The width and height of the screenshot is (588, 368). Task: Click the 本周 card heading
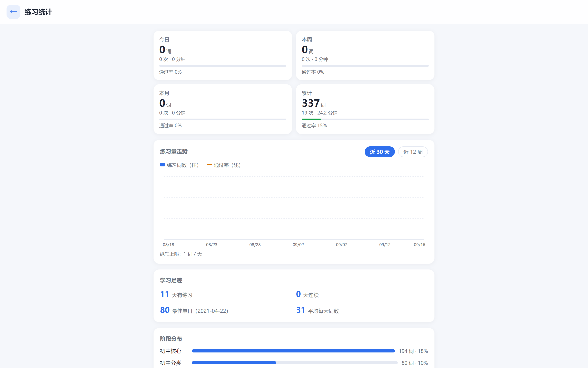pos(307,39)
